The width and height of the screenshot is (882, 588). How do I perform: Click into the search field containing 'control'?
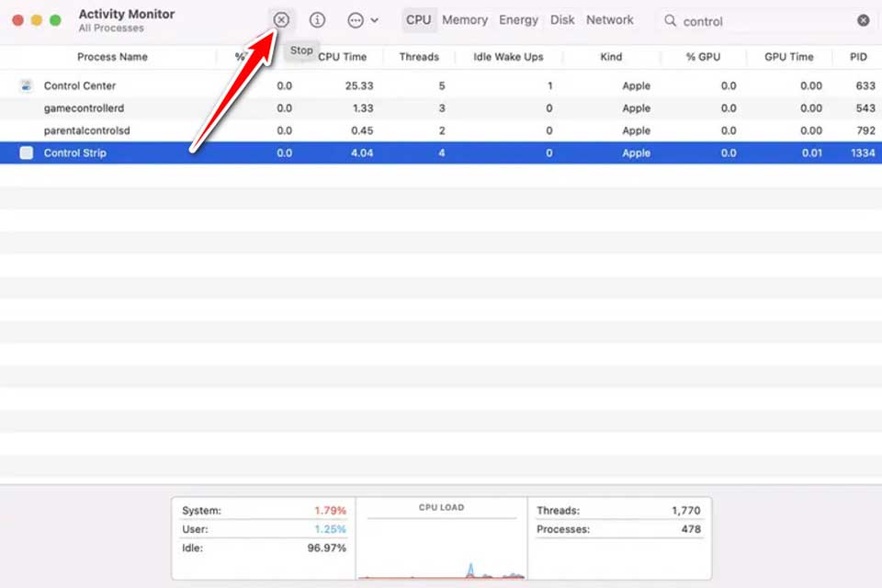click(765, 21)
